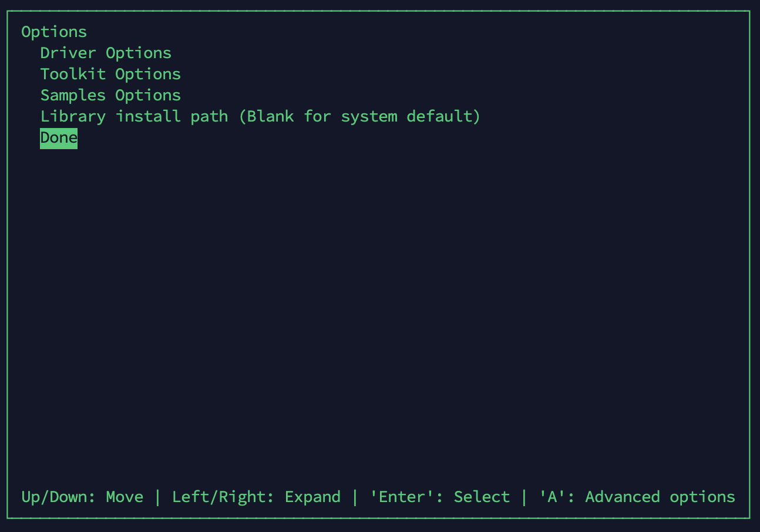Viewport: 760px width, 532px height.
Task: Click the "Left/Right: Expand" hint text
Action: [x=256, y=497]
